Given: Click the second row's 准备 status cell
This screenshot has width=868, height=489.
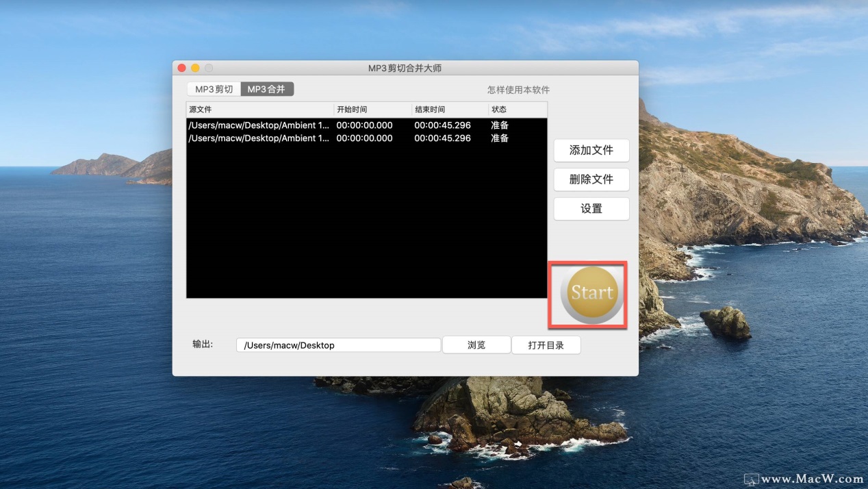Looking at the screenshot, I should pos(500,138).
